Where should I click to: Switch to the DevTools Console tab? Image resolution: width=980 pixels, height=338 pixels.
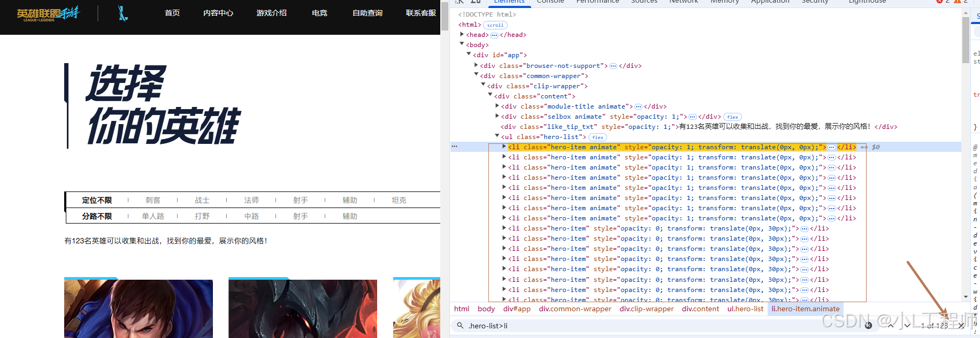[550, 2]
